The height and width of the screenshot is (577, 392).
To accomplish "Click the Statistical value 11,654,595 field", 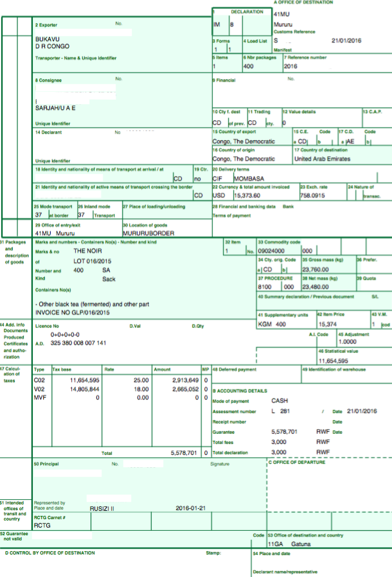I will tap(334, 362).
